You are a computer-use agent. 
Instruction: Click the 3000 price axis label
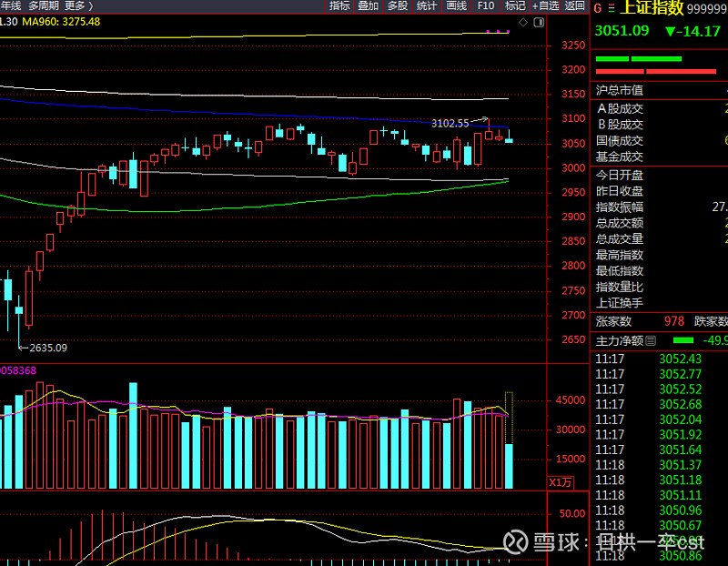pyautogui.click(x=573, y=168)
